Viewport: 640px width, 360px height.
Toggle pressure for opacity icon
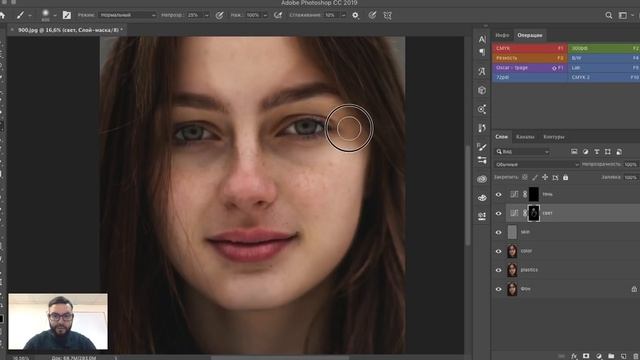coord(219,15)
